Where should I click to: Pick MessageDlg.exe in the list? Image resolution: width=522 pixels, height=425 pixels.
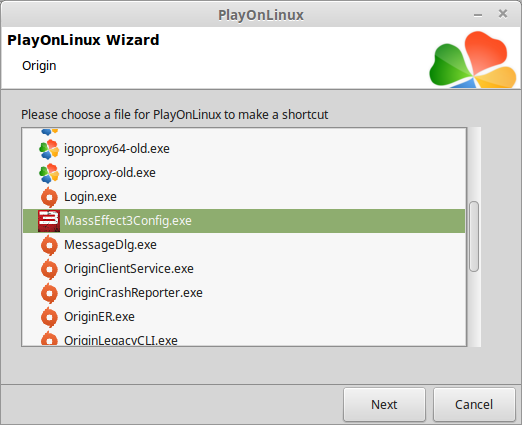[x=110, y=245]
